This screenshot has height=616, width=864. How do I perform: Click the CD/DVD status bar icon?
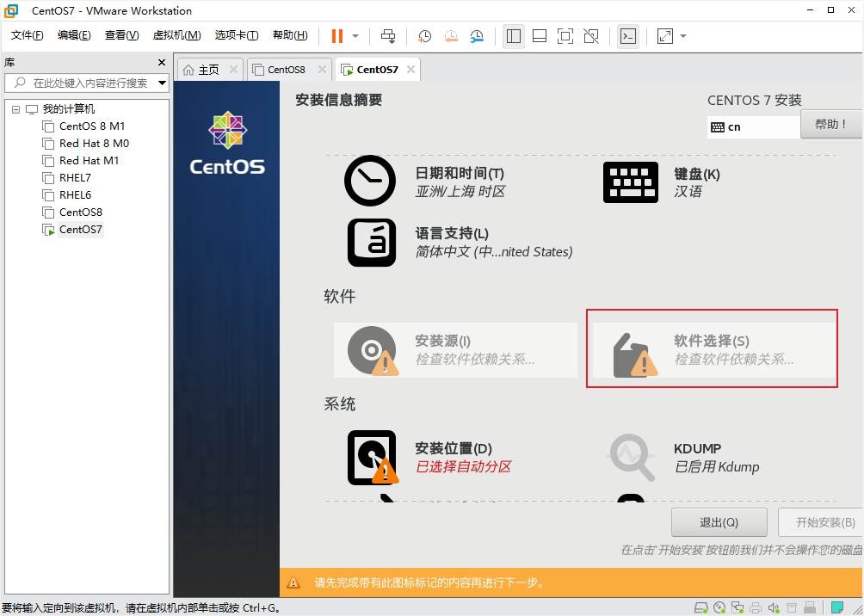point(719,607)
